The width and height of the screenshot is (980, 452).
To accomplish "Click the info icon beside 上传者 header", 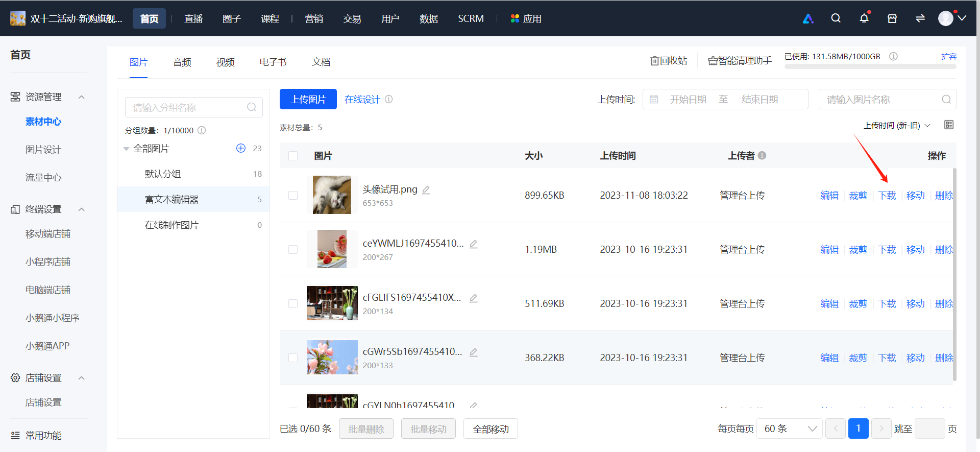I will (x=762, y=155).
